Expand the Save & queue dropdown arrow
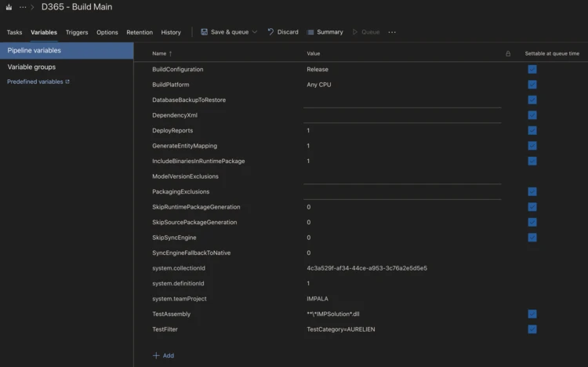Screen dimensions: 588x367 [255, 32]
